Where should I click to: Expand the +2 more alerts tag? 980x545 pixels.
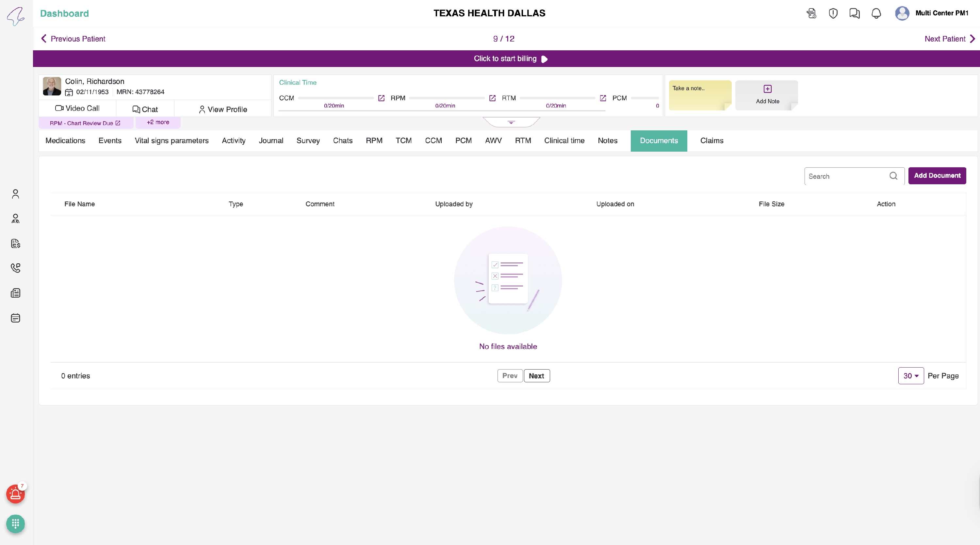[158, 122]
